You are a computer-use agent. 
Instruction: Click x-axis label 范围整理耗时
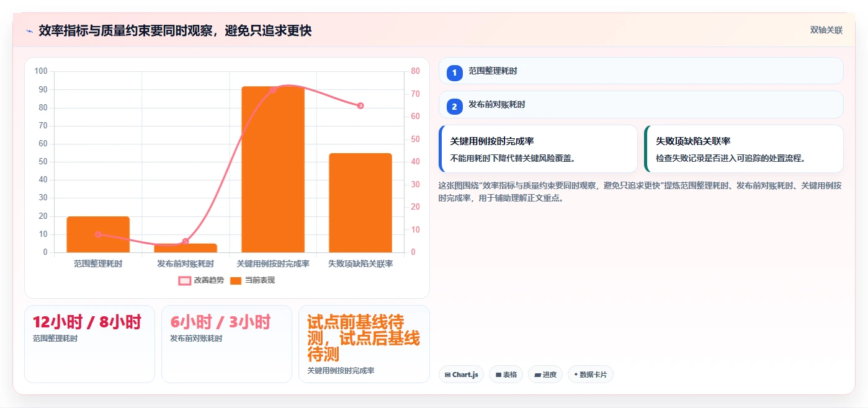coord(98,264)
